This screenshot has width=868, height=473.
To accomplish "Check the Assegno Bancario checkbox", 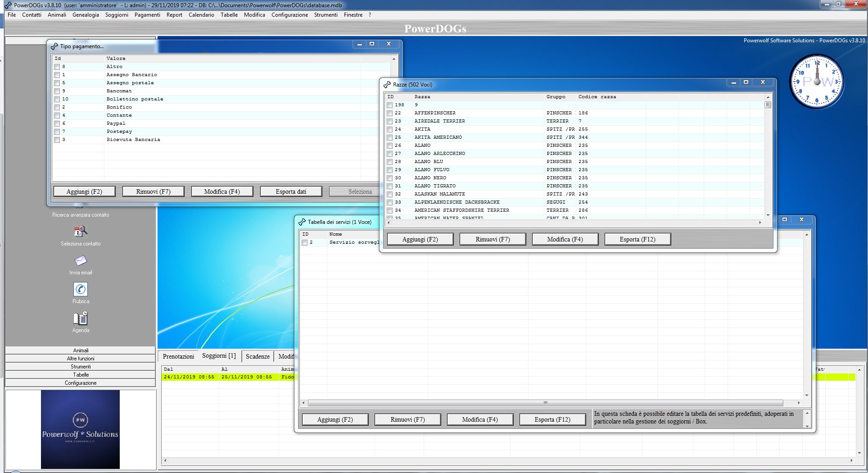I will pyautogui.click(x=57, y=75).
